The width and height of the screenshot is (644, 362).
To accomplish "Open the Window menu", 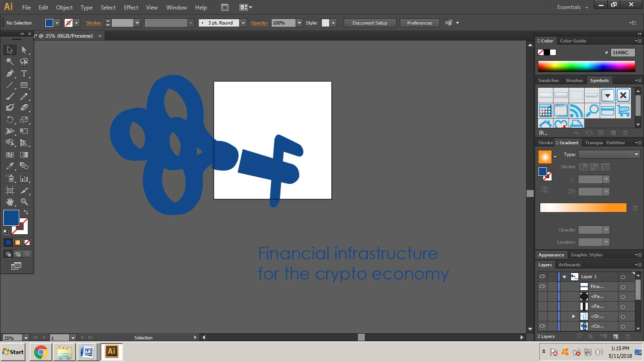I will point(177,8).
